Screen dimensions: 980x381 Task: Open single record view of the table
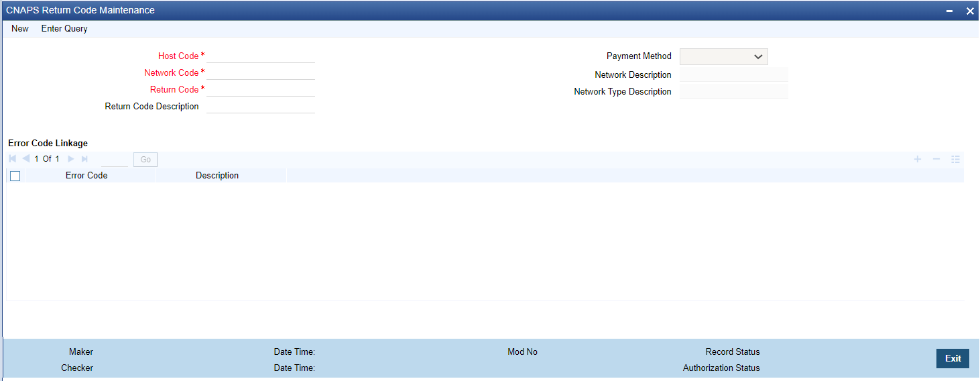956,159
